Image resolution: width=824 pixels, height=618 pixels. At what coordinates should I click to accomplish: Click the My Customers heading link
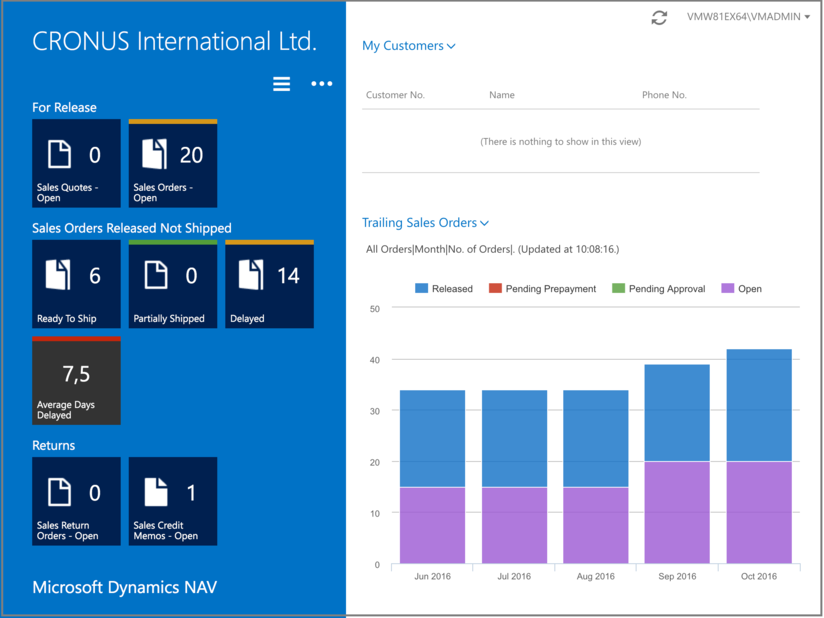point(403,45)
